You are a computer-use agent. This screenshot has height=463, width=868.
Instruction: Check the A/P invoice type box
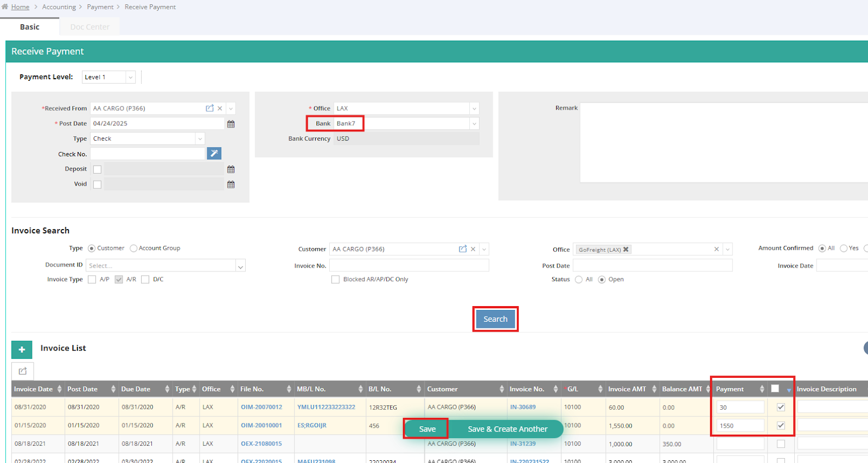tap(92, 280)
